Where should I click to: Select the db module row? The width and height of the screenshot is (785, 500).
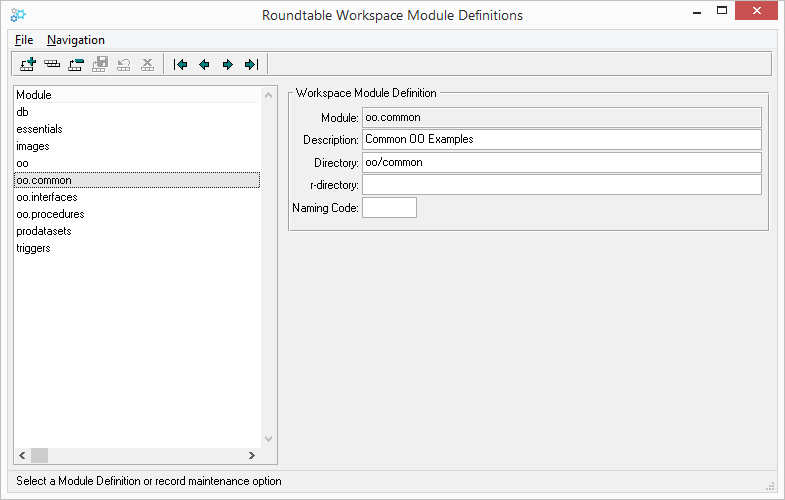(x=137, y=112)
